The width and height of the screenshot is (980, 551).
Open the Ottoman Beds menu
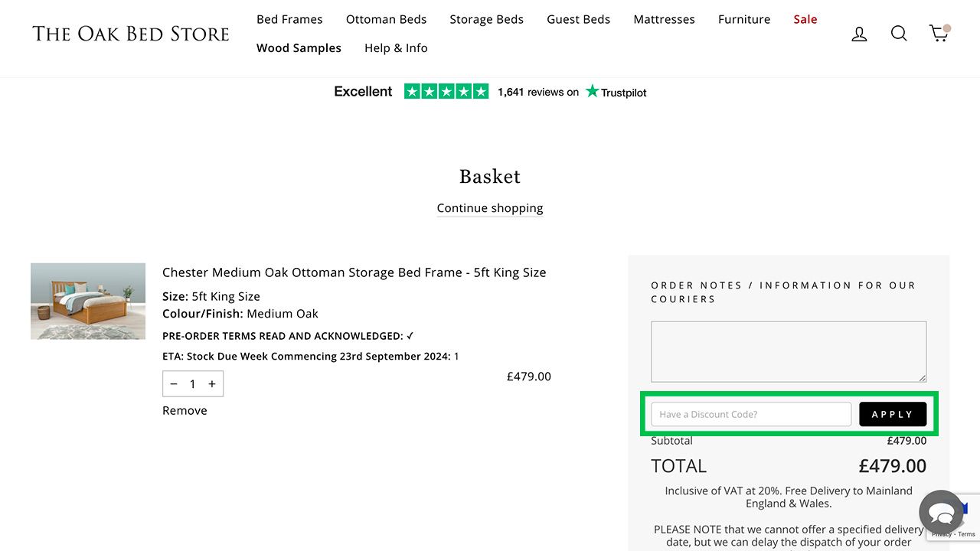click(x=386, y=19)
